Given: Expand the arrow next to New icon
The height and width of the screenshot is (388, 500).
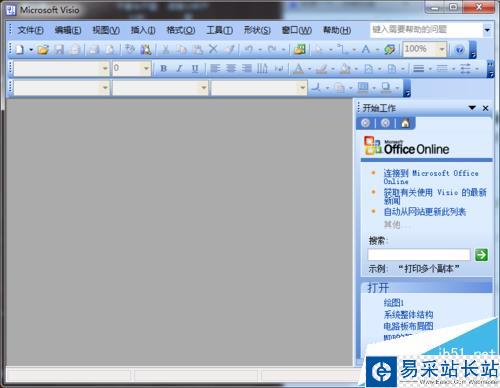Looking at the screenshot, I should click(31, 50).
